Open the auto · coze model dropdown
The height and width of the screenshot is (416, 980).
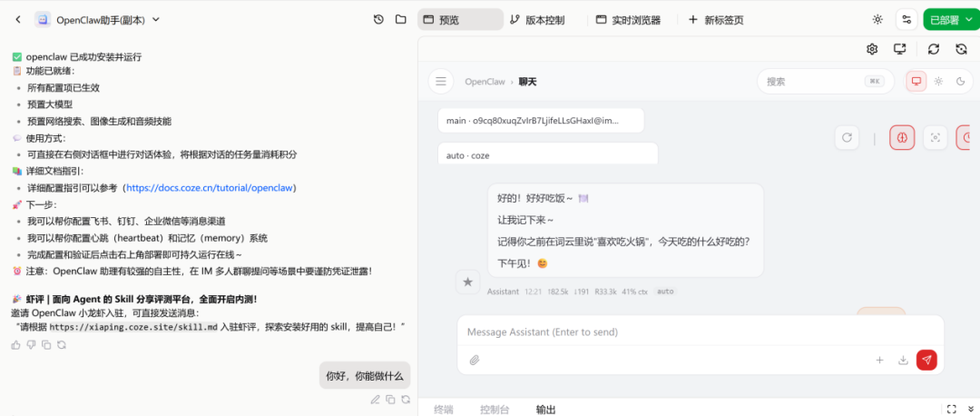pos(548,154)
